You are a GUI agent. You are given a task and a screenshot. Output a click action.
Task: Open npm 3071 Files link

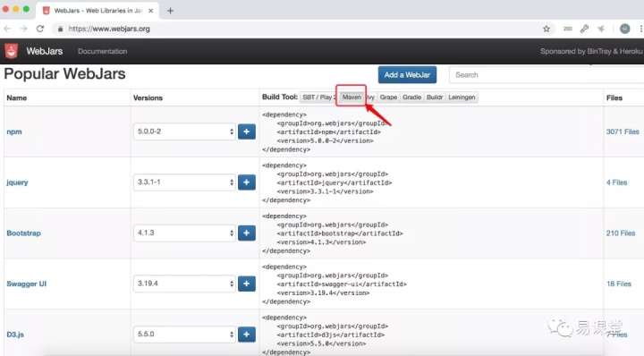point(623,131)
